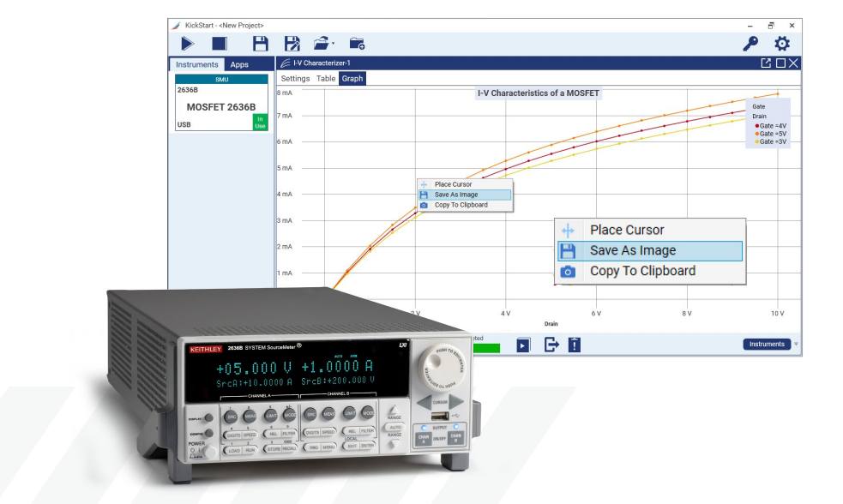This screenshot has width=843, height=504.
Task: Select the MOSFET 2636B instrument card
Action: click(221, 102)
